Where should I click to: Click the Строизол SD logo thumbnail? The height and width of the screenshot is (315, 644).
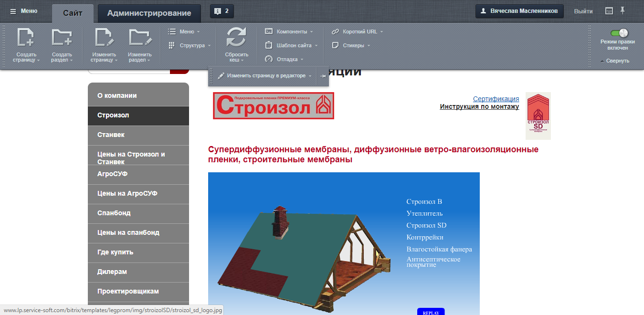point(538,116)
